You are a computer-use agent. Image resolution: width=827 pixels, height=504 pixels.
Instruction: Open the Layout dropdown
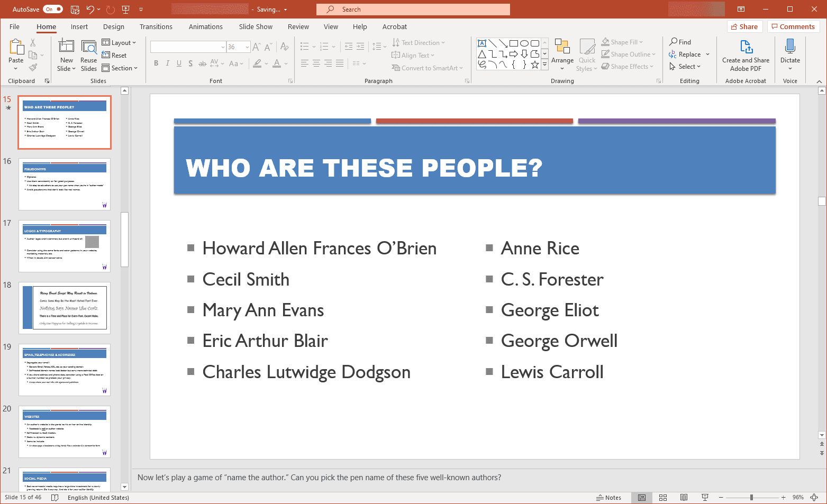[x=119, y=43]
